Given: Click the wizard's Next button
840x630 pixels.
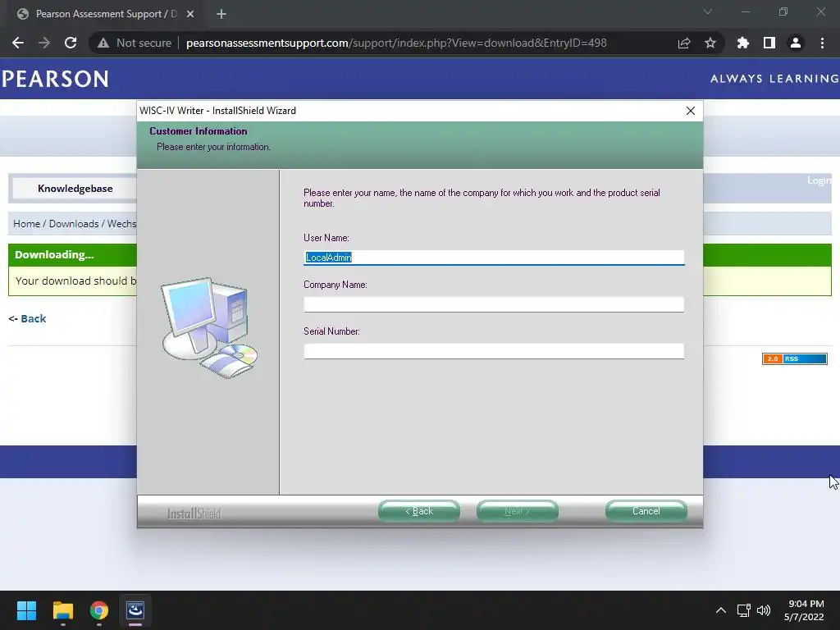Looking at the screenshot, I should point(518,511).
